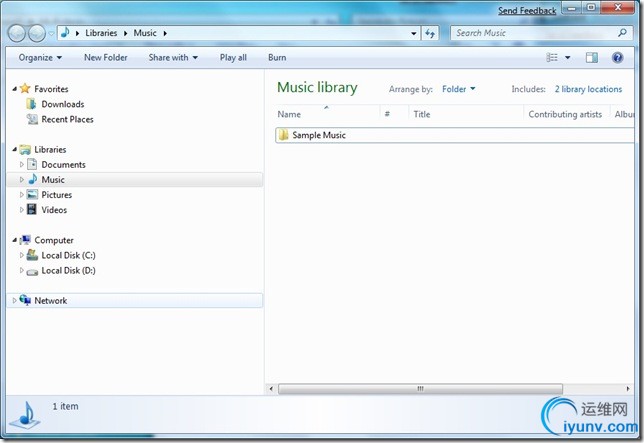Expand the Pictures library node
The height and width of the screenshot is (443, 644).
(22, 195)
